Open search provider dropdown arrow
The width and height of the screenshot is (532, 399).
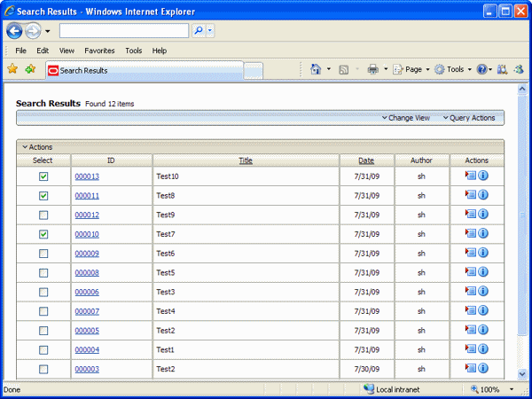coord(210,30)
